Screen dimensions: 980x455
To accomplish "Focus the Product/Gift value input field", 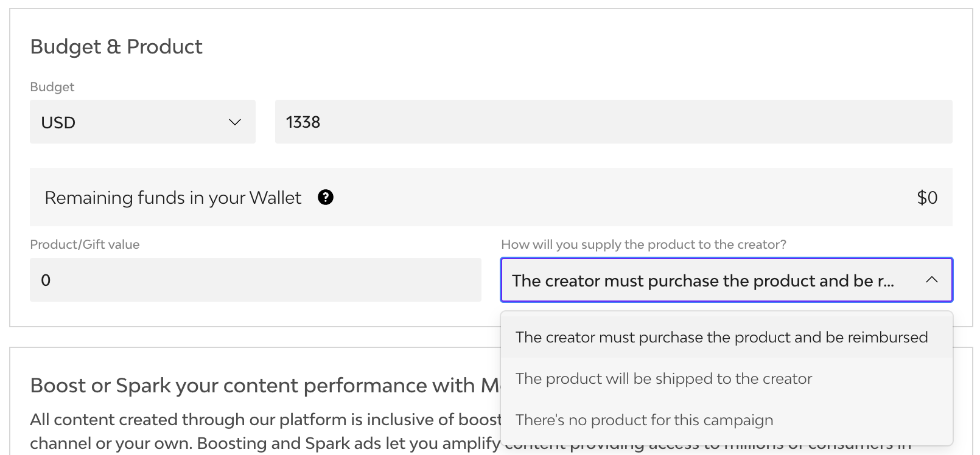I will [255, 280].
